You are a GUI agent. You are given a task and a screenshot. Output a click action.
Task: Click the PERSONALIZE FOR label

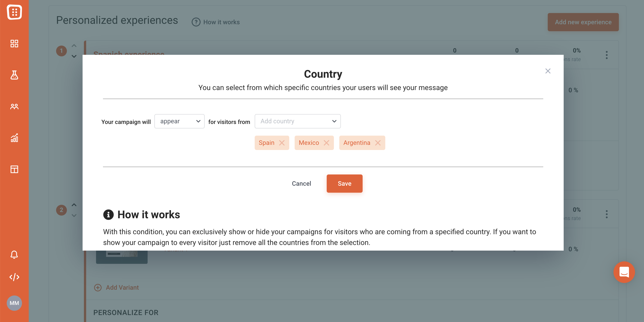[x=126, y=313]
